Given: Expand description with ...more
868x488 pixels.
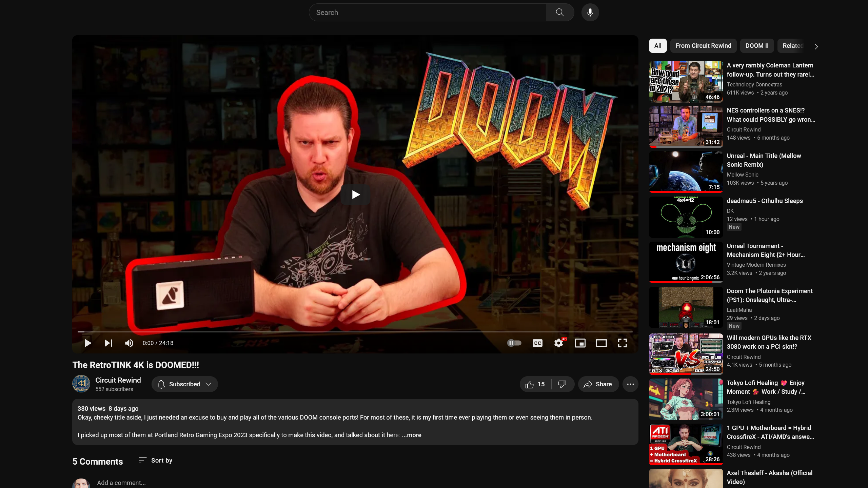Looking at the screenshot, I should coord(411,435).
